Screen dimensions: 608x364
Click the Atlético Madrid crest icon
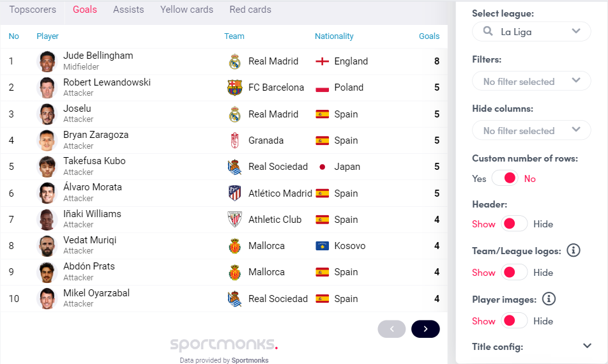click(235, 193)
